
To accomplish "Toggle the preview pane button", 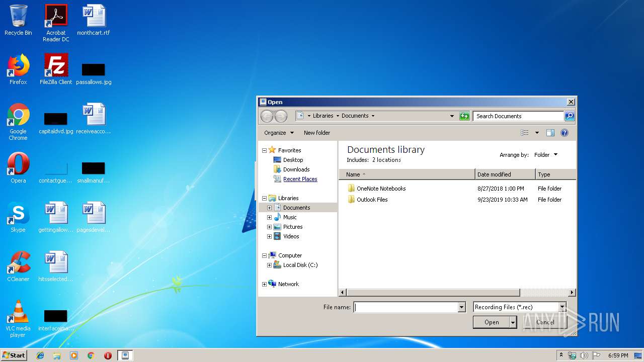I will point(550,133).
